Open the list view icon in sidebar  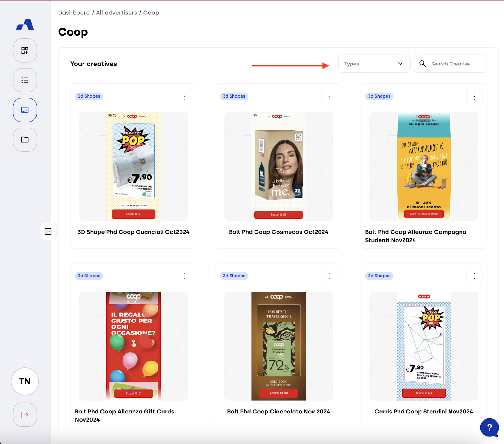coord(25,80)
